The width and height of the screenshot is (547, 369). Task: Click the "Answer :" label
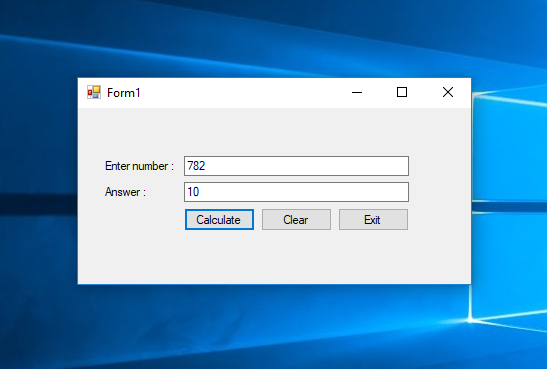point(125,192)
